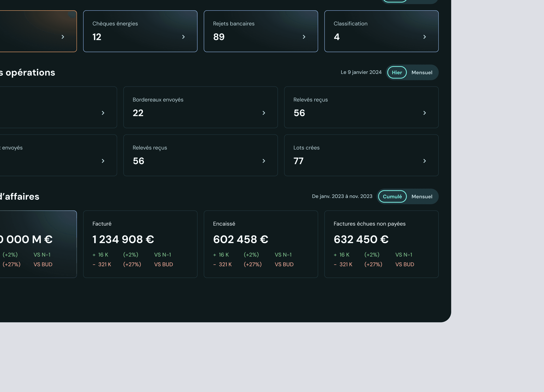Click the Classification card chevron arrow
The width and height of the screenshot is (544, 392).
[x=425, y=37]
